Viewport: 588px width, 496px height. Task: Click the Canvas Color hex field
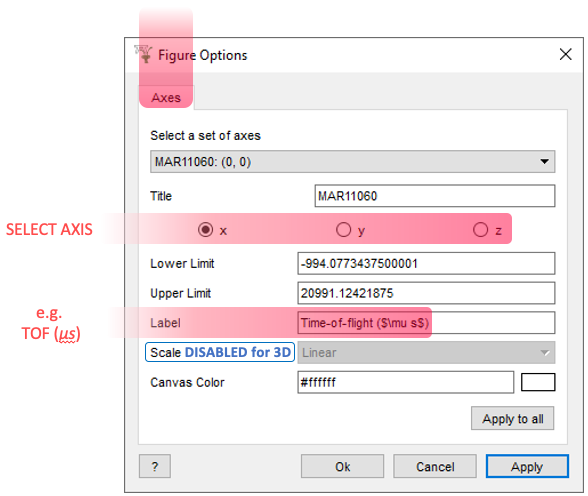(x=405, y=382)
